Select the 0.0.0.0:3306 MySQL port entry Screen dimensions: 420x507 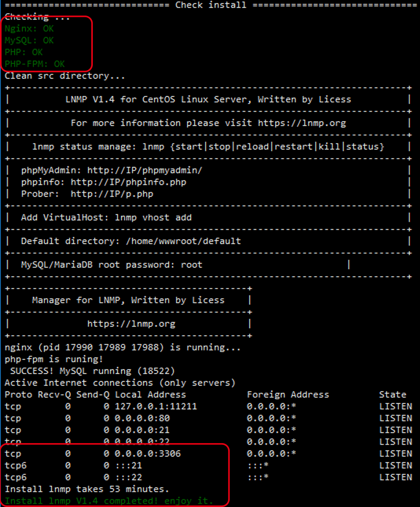pyautogui.click(x=147, y=454)
